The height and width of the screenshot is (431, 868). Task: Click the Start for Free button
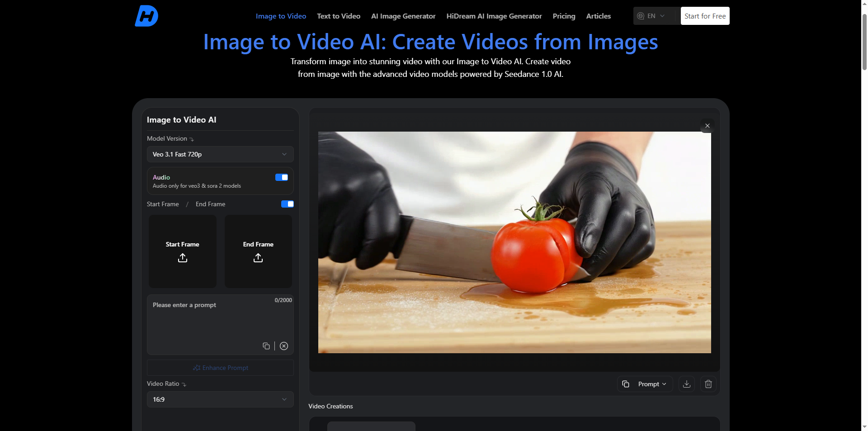point(705,16)
